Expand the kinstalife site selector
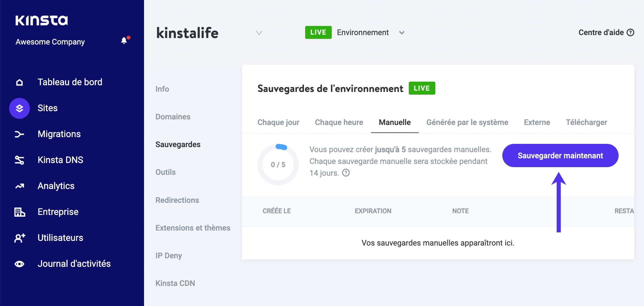Image resolution: width=644 pixels, height=306 pixels. [x=259, y=33]
